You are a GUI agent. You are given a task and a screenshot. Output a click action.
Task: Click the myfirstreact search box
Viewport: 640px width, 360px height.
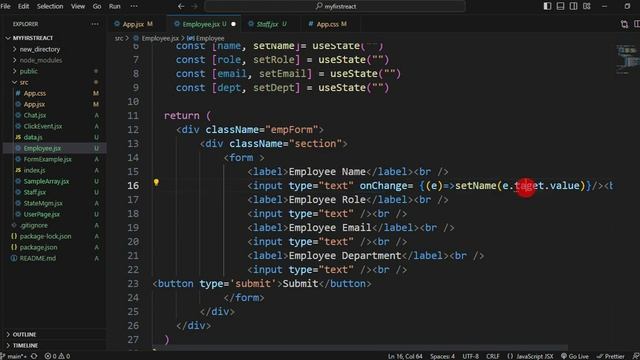[x=335, y=6]
